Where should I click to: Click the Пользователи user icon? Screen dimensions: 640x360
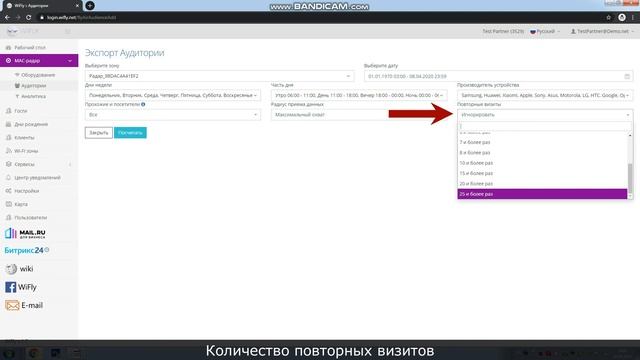[x=8, y=218]
